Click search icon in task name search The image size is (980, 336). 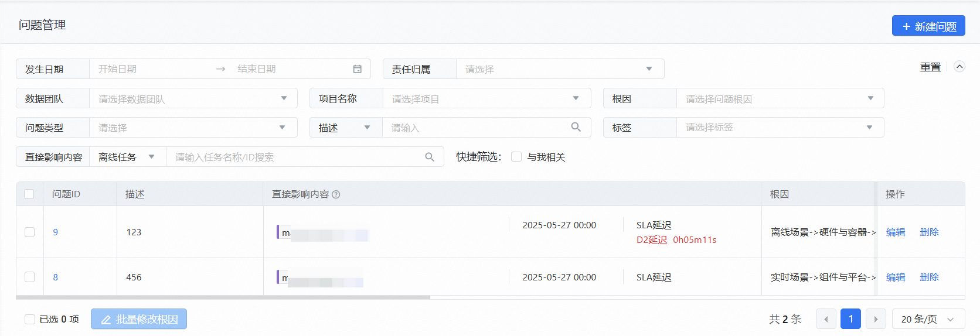click(430, 157)
